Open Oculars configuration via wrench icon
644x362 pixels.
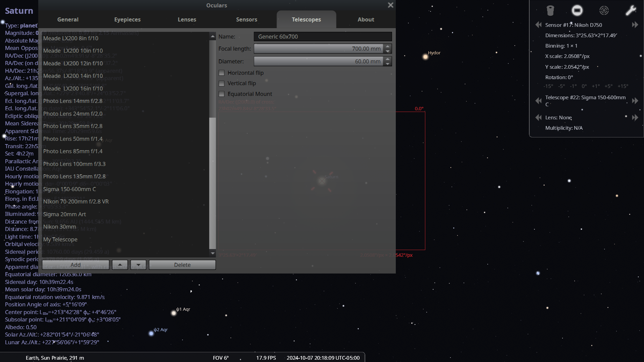click(x=631, y=10)
